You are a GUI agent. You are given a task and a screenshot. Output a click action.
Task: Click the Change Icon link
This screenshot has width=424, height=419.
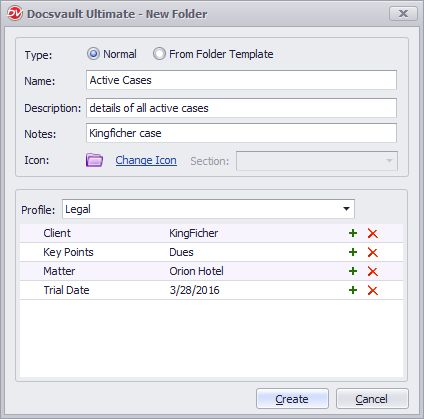[x=146, y=160]
